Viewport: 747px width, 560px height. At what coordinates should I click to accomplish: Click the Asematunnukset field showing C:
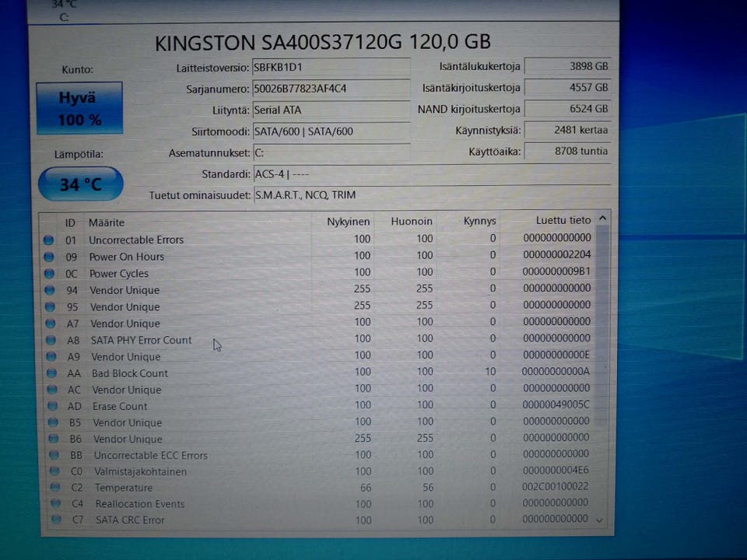(x=331, y=153)
